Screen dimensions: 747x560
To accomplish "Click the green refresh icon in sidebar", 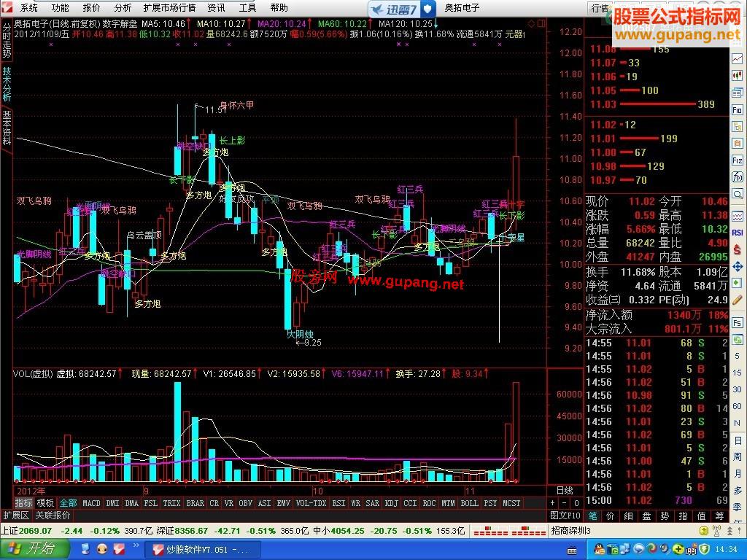I will [x=737, y=340].
